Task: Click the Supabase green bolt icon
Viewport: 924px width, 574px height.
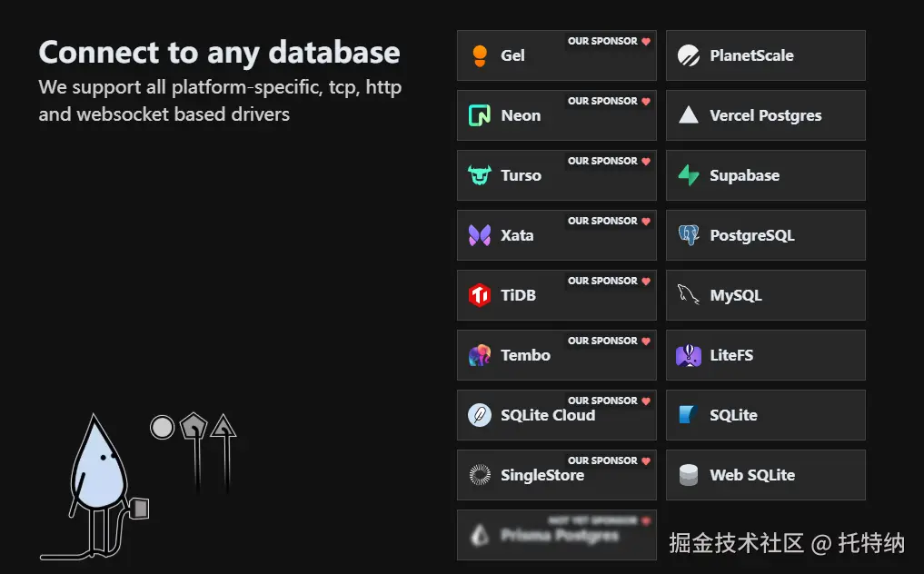Action: point(689,175)
